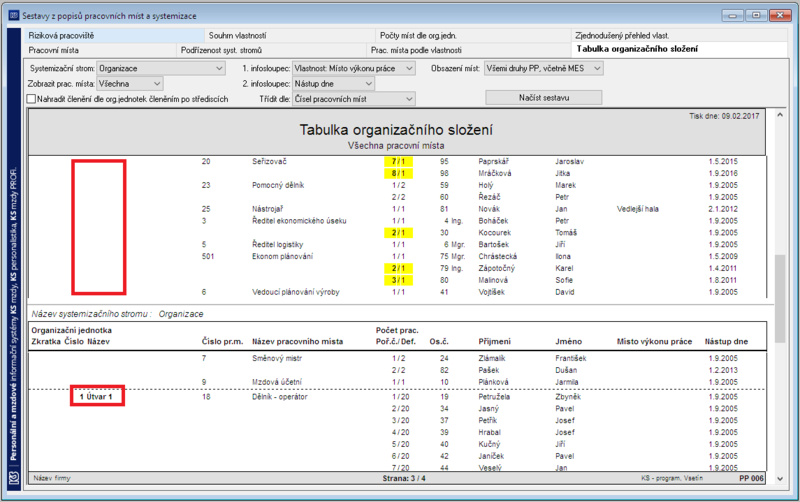Select Počty míst dle org.jedn. tab
The height and width of the screenshot is (502, 800).
click(473, 36)
